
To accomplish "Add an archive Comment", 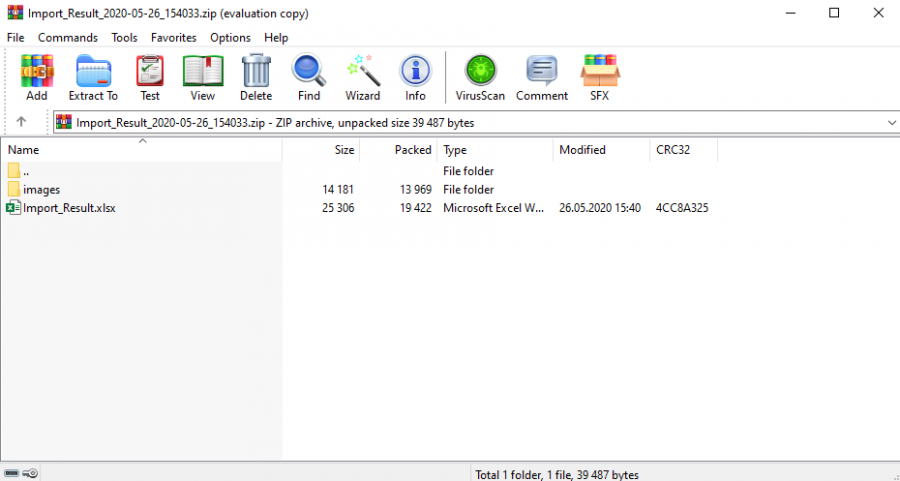I will [x=542, y=78].
